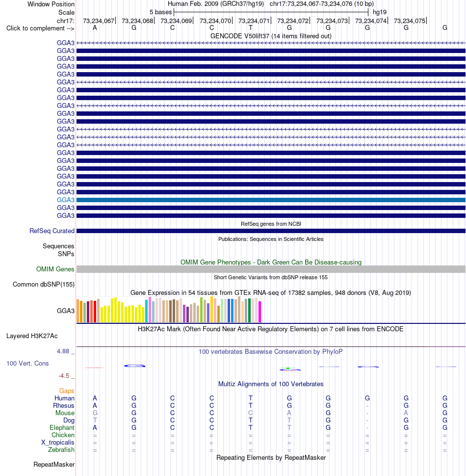Viewport: 466px width, 476px height.
Task: Open 'Publications: Sequences in Scientific Articles' title
Action: coord(271,239)
